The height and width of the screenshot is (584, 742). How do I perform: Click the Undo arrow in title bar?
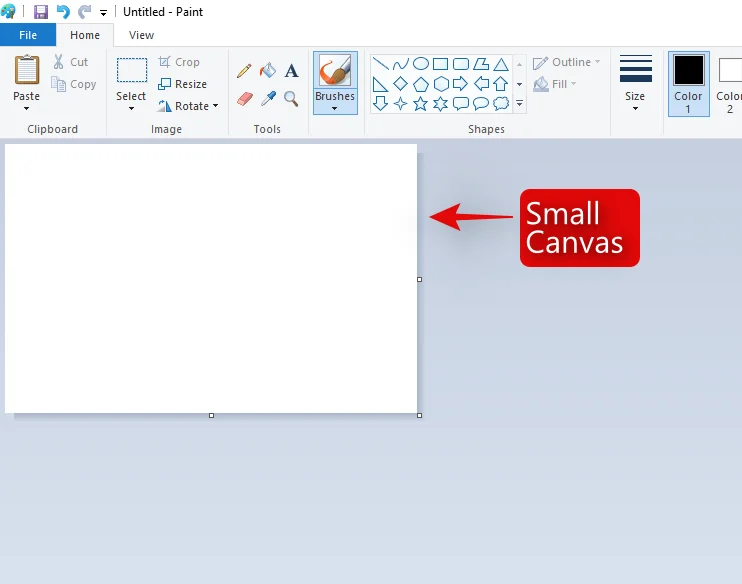click(x=63, y=12)
